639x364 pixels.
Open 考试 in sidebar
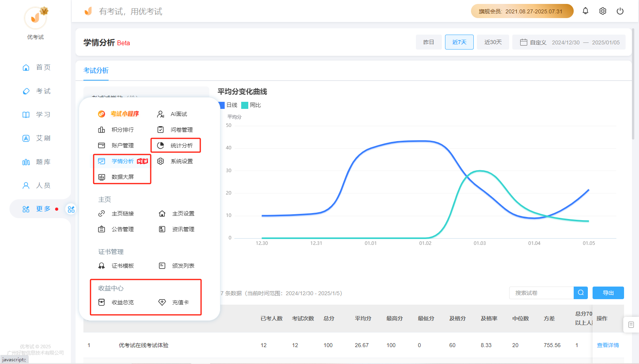(36, 91)
